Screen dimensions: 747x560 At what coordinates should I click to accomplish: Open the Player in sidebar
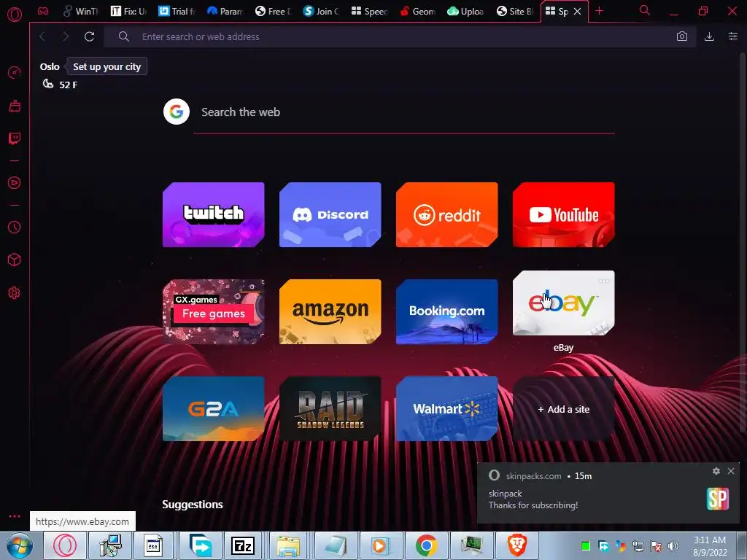[15, 183]
